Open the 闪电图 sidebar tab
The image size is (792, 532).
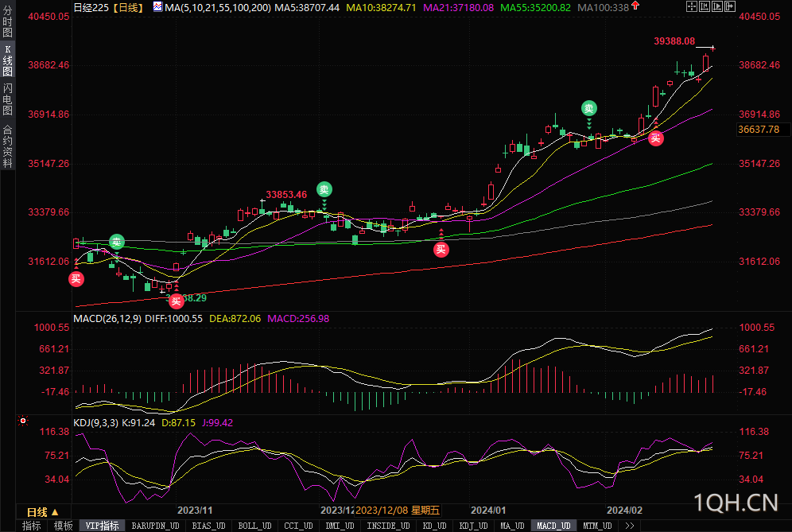[8, 99]
